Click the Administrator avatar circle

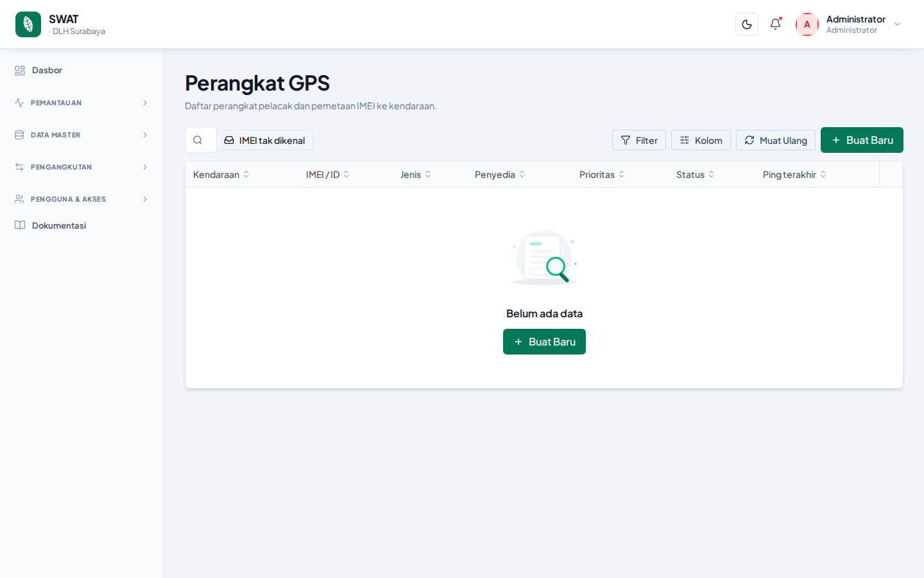coord(807,24)
